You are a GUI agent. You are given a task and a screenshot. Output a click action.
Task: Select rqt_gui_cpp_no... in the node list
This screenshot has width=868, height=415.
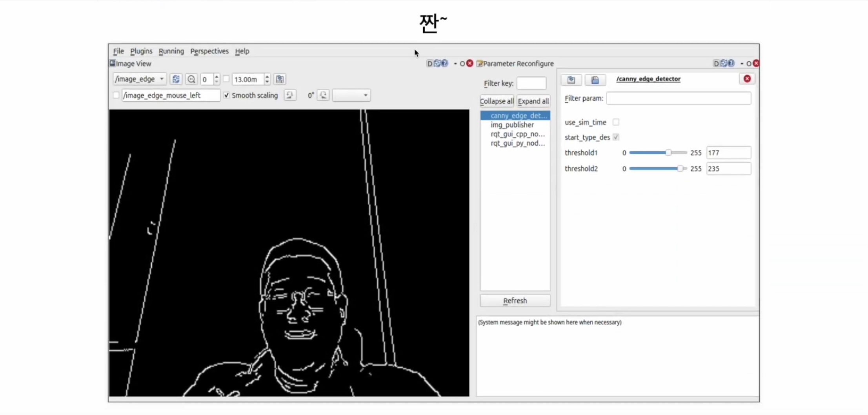tap(515, 134)
